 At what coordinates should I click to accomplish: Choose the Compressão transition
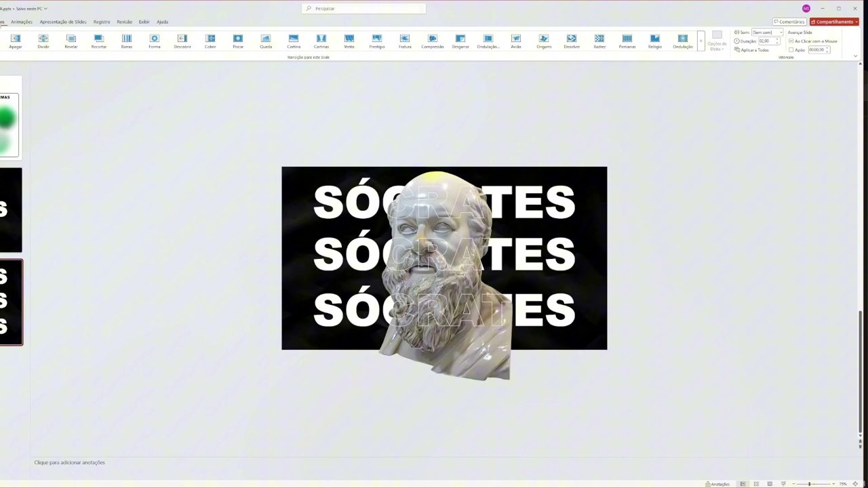point(433,41)
